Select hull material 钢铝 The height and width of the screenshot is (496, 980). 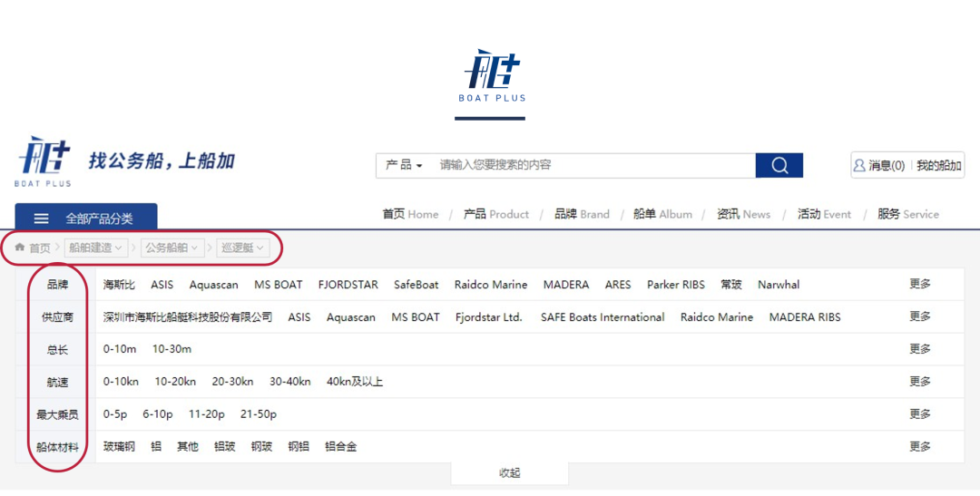[x=299, y=447]
